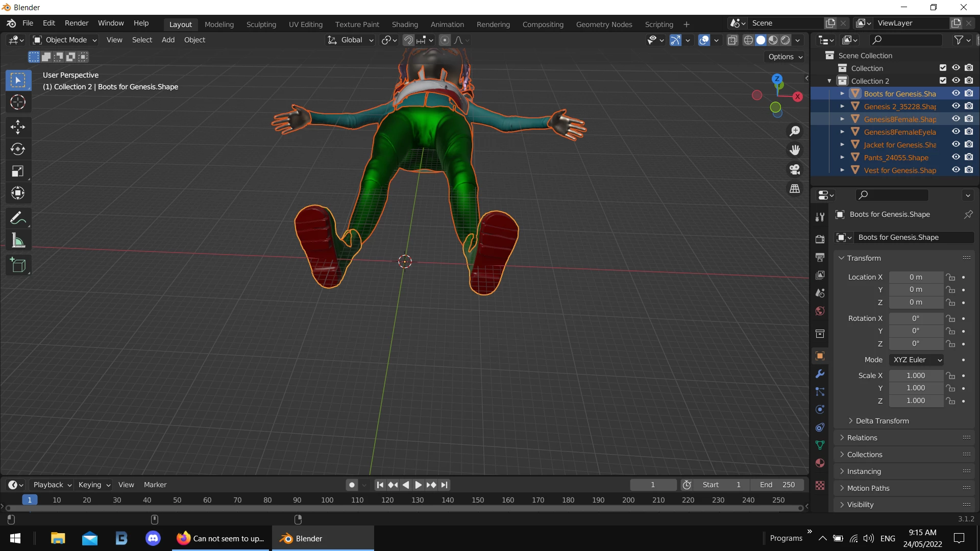
Task: Expand the Delta Transform section
Action: click(x=882, y=421)
